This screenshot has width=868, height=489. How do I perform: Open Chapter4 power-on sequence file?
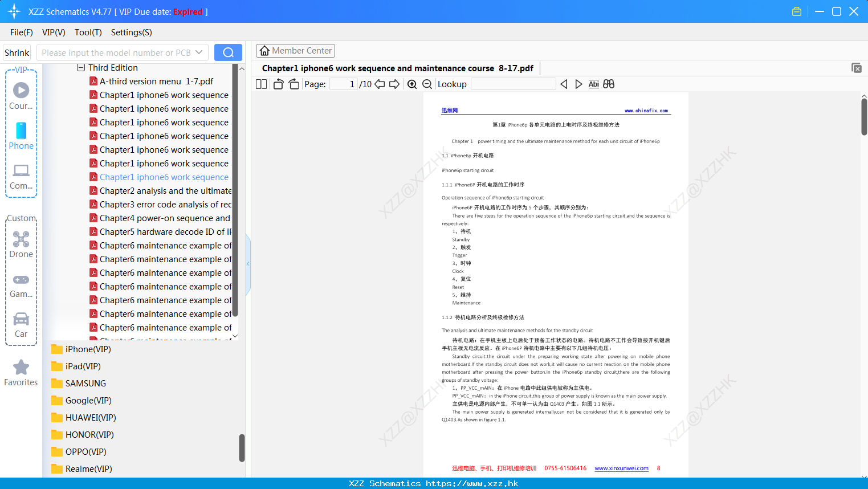point(160,218)
